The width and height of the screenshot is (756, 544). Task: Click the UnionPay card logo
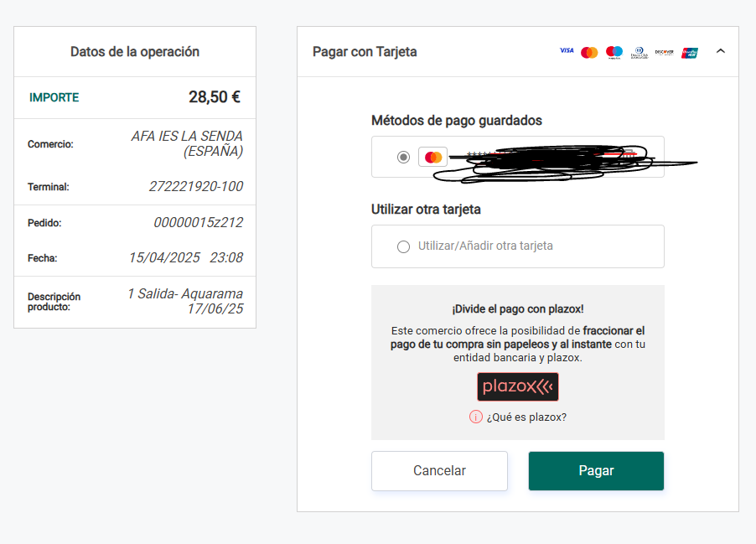pos(690,52)
